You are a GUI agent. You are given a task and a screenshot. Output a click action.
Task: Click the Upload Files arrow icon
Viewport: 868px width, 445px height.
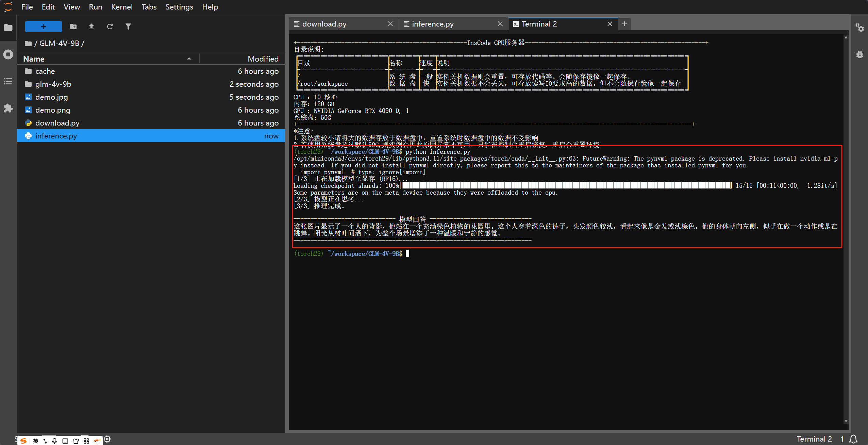pos(91,27)
